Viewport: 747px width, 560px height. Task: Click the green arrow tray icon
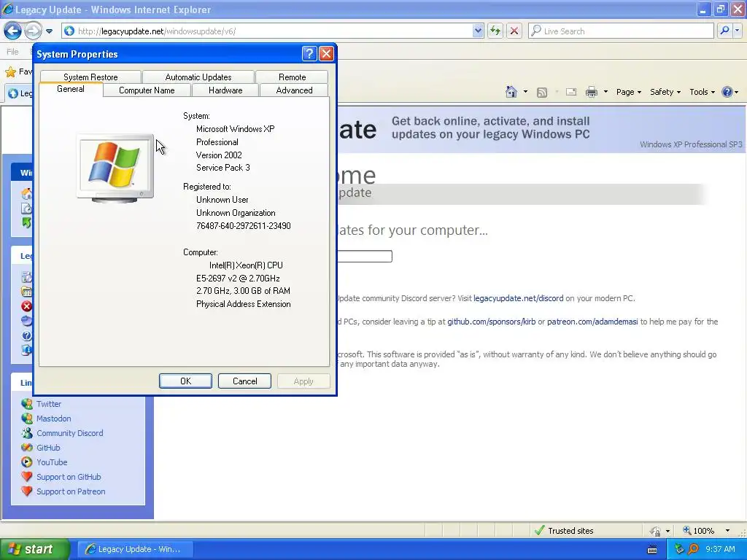point(679,550)
